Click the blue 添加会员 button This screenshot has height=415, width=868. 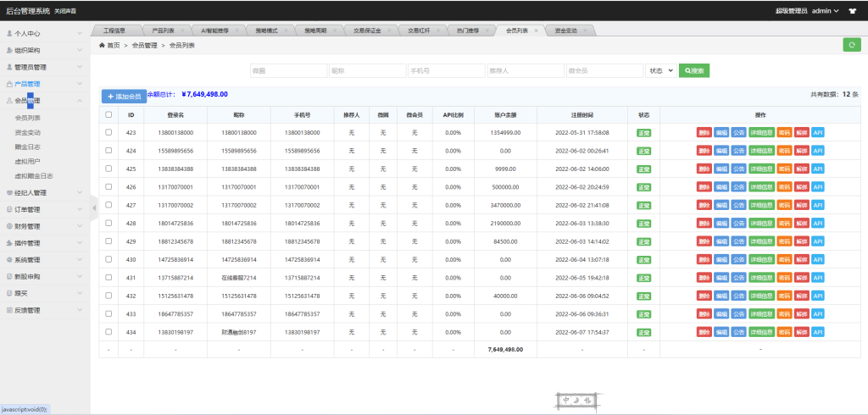pyautogui.click(x=124, y=97)
